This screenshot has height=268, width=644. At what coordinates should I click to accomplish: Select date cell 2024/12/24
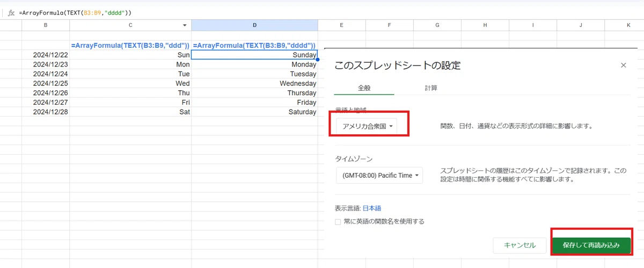pos(46,74)
